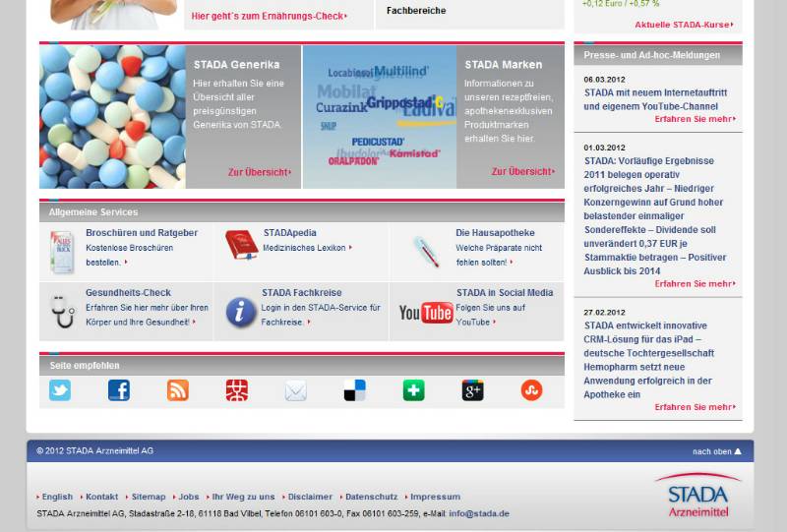The image size is (787, 532).
Task: Open 'Broschüren und Ratgeber' heading link
Action: [142, 233]
